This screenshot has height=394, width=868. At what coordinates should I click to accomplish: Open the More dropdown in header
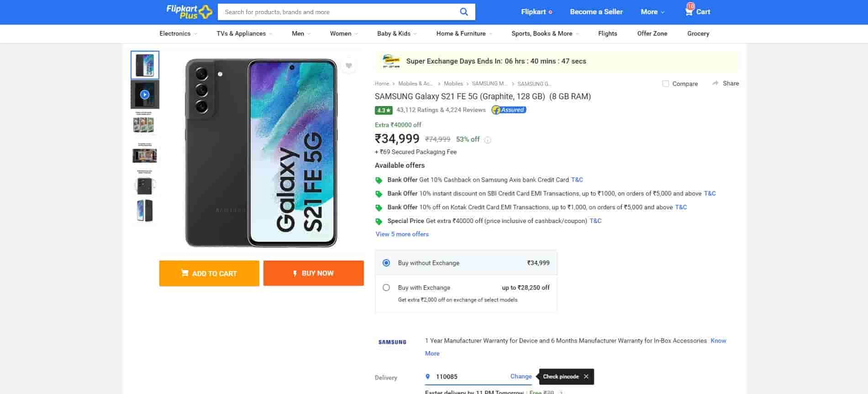652,12
